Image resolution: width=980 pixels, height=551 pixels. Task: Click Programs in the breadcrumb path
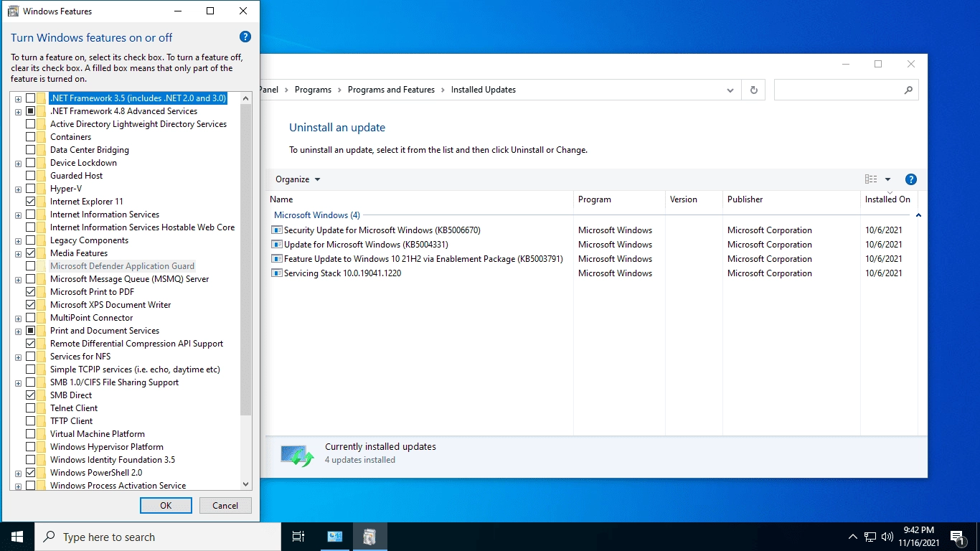click(x=313, y=90)
